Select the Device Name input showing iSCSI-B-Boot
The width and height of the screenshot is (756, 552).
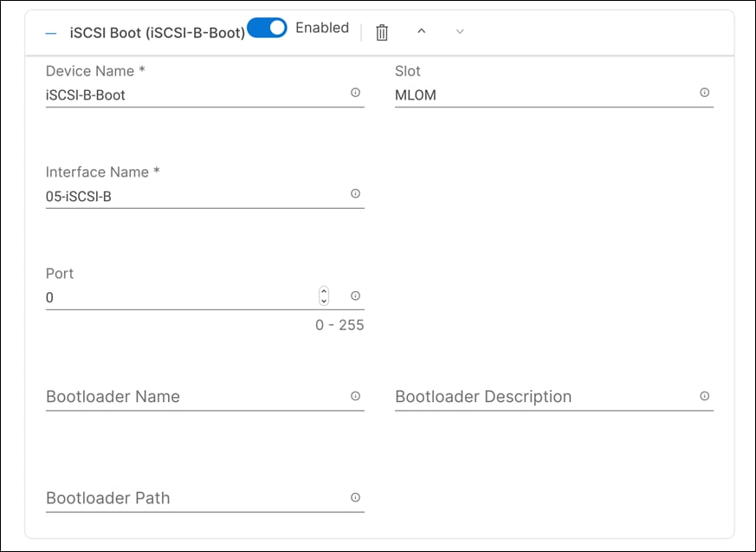tap(173, 95)
